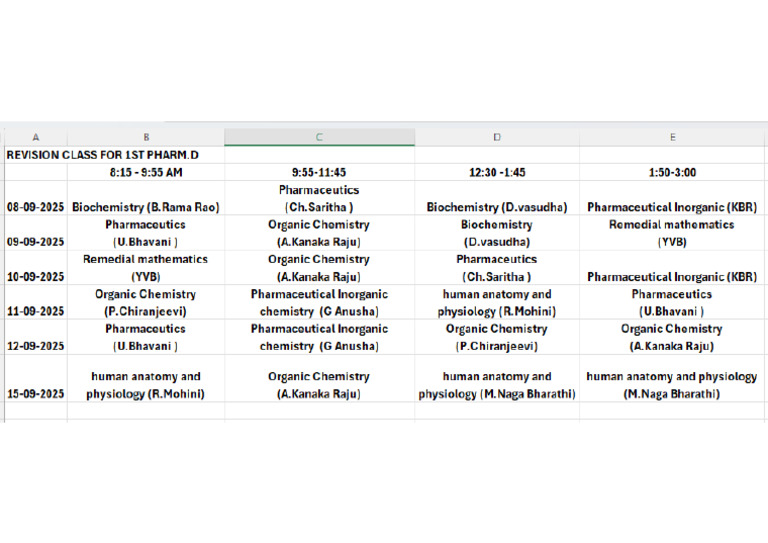Select 'Biochemistry (B.Rama Rao)' cell
Viewport: 768px width, 543px height.
tap(146, 198)
